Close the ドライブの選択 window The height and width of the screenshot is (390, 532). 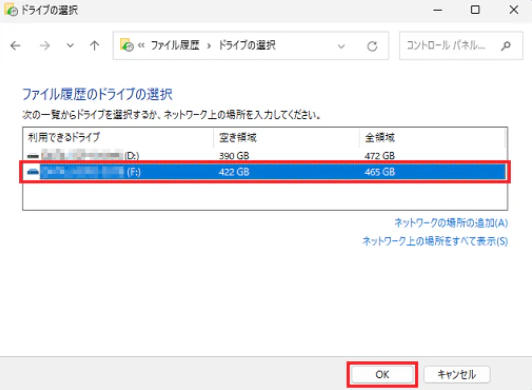[514, 10]
